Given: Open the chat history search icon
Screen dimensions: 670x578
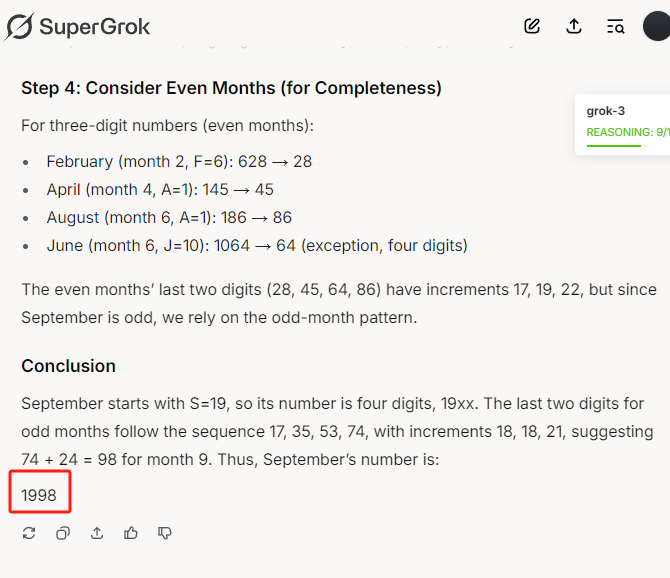Looking at the screenshot, I should coord(616,26).
